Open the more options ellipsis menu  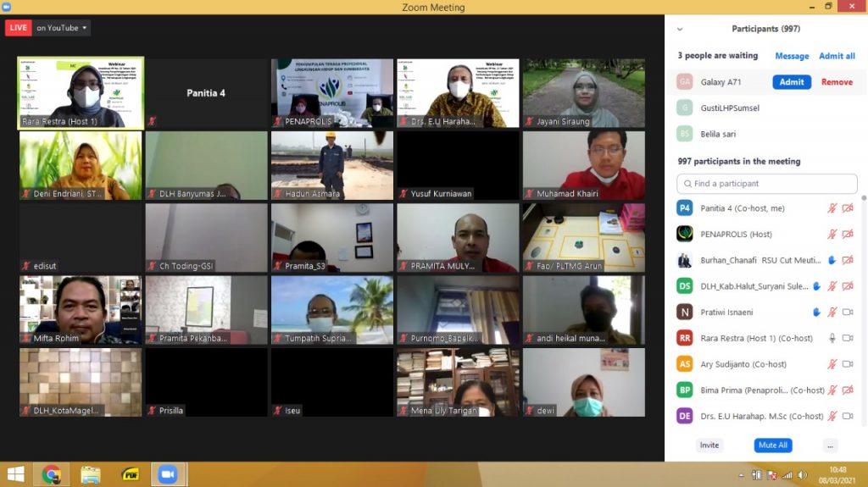click(830, 445)
